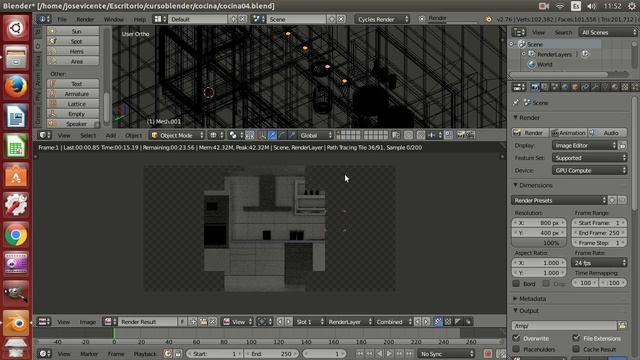Toggle the File Extensions checkbox
The image size is (640, 360).
[576, 338]
